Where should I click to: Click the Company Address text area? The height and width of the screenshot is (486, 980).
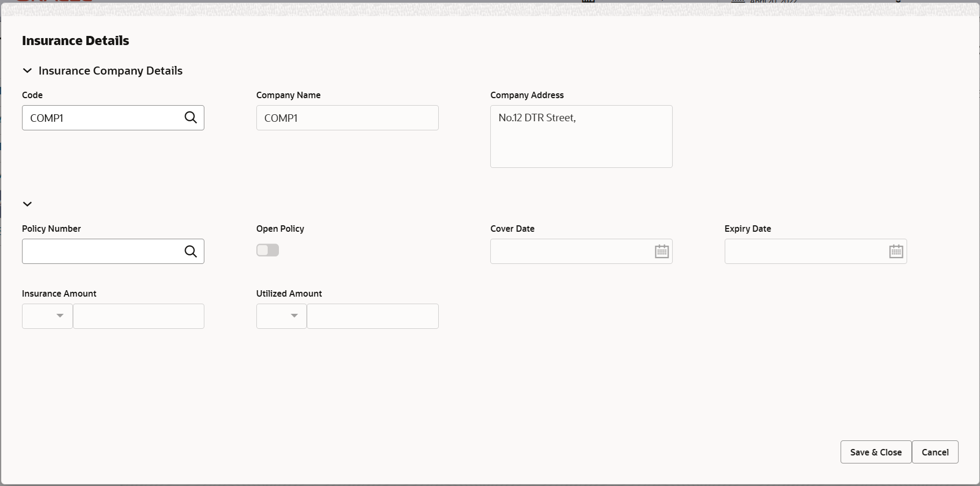point(581,136)
